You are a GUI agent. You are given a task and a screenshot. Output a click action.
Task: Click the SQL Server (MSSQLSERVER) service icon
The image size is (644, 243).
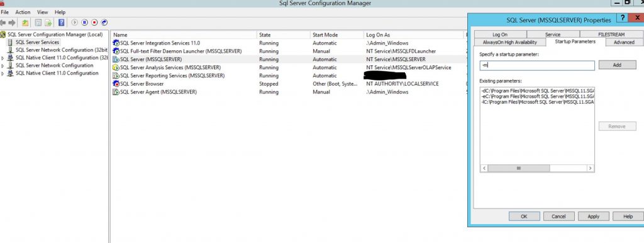(116, 60)
